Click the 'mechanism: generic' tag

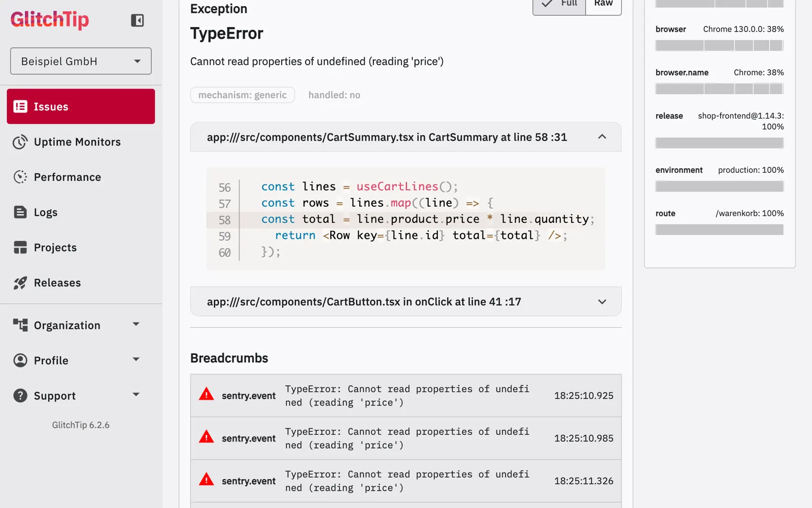[x=243, y=95]
